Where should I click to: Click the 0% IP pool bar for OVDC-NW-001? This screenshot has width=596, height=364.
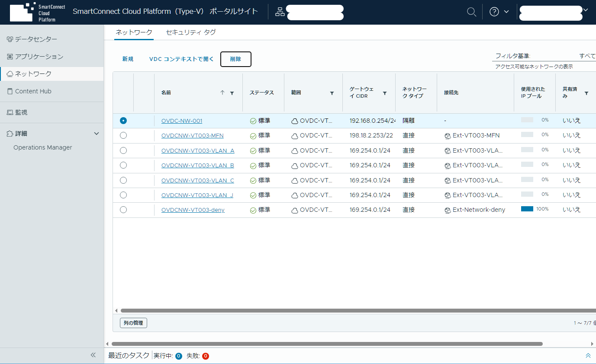point(527,120)
